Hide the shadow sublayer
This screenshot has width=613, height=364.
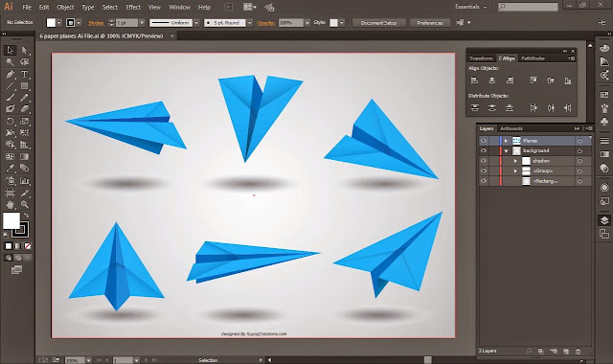click(x=484, y=161)
